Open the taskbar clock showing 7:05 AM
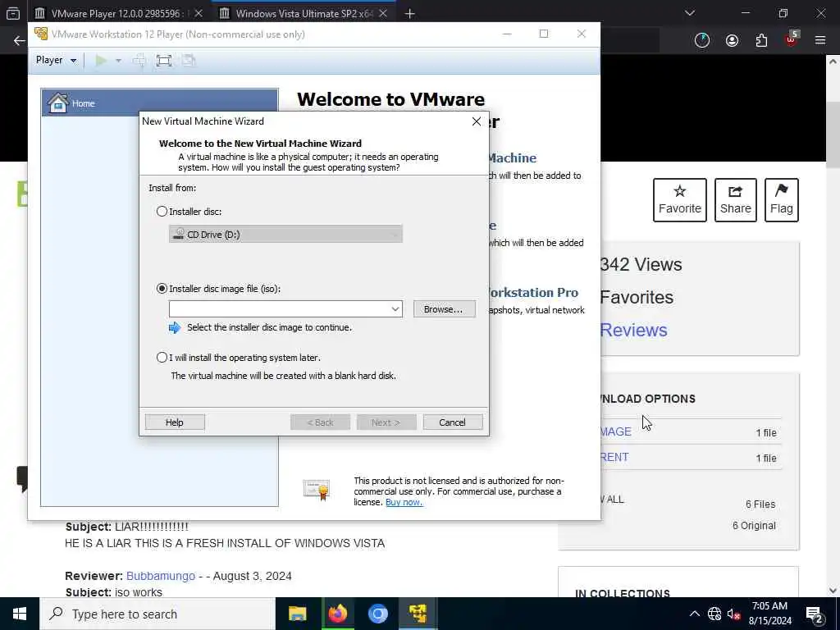 (769, 614)
